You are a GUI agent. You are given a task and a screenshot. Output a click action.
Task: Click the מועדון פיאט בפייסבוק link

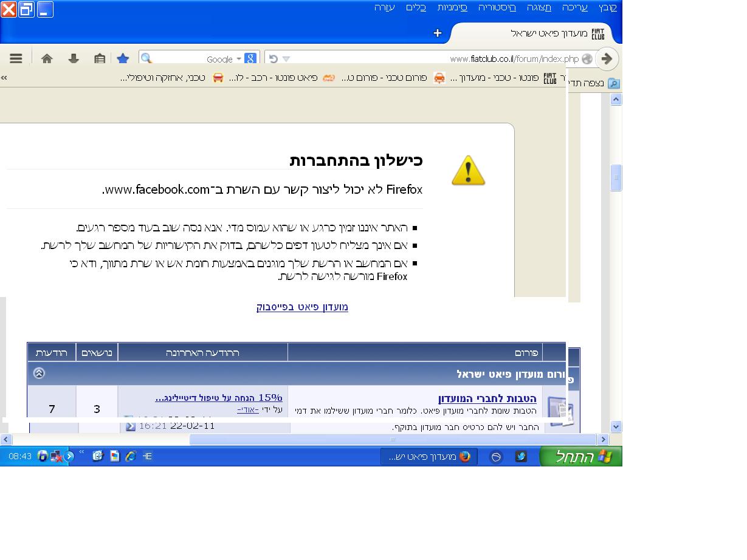[302, 307]
